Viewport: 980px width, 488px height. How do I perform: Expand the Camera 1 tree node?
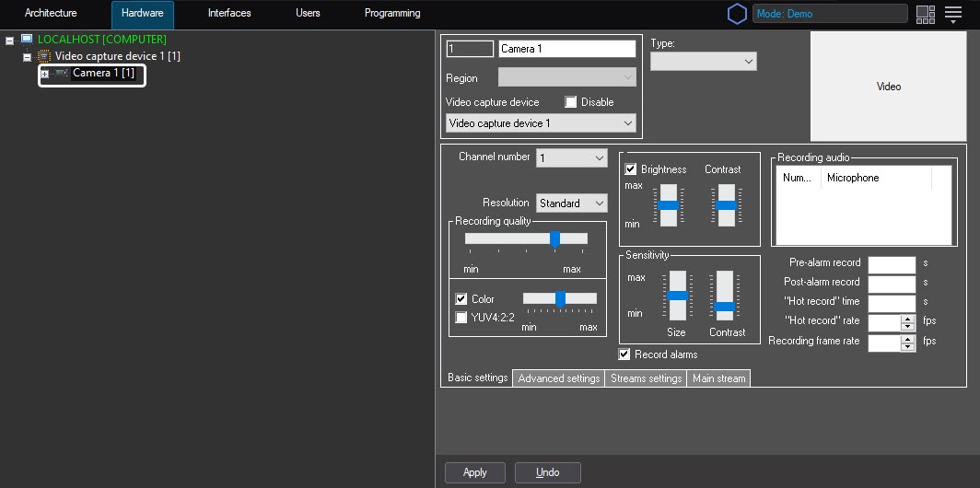[44, 74]
